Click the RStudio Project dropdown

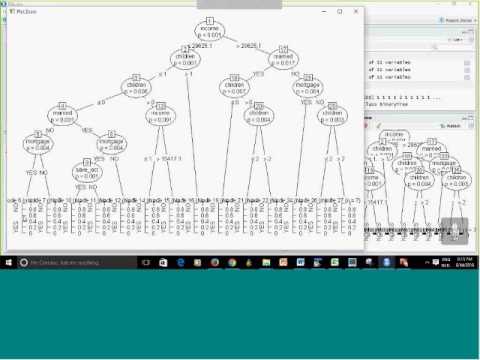coord(457,20)
